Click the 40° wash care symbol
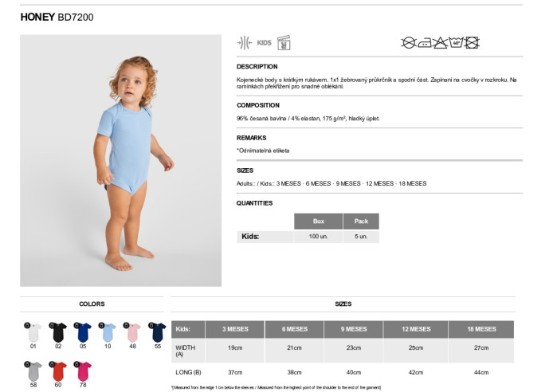This screenshot has height=392, width=557. click(x=456, y=42)
